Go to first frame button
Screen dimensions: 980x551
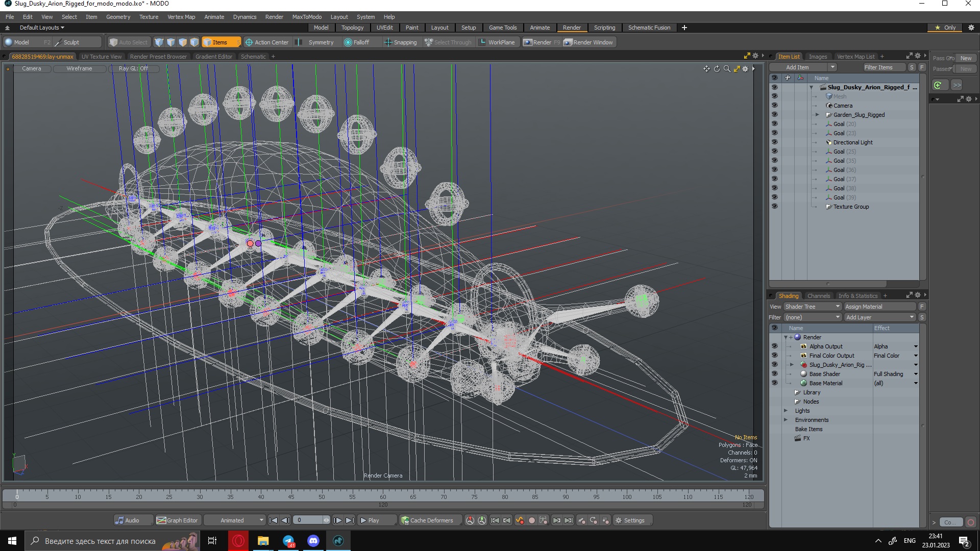273,520
